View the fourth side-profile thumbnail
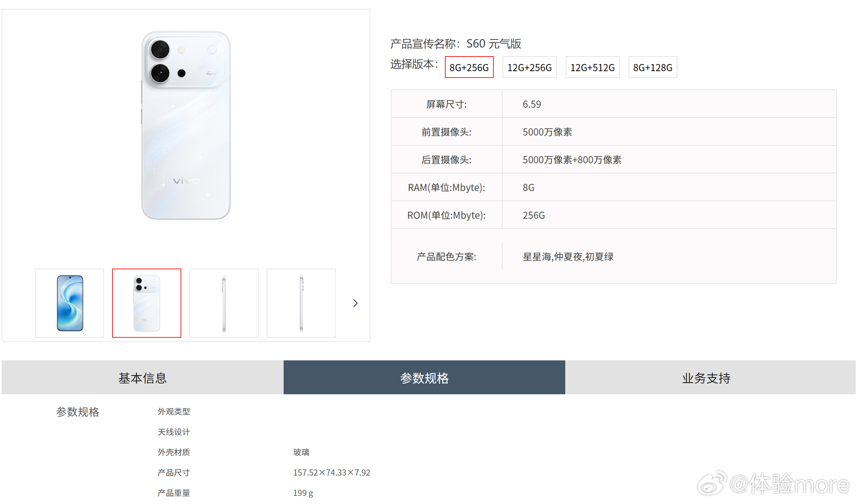The height and width of the screenshot is (504, 856). pos(301,303)
